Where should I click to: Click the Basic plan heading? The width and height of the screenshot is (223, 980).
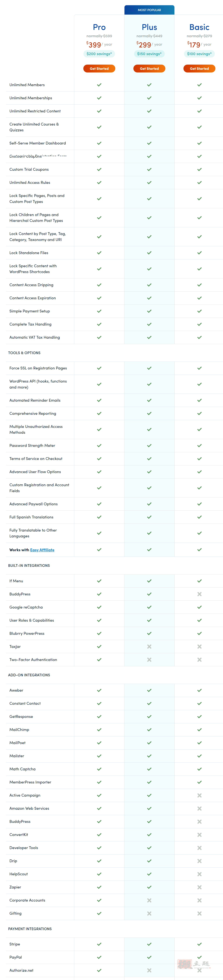point(199,27)
